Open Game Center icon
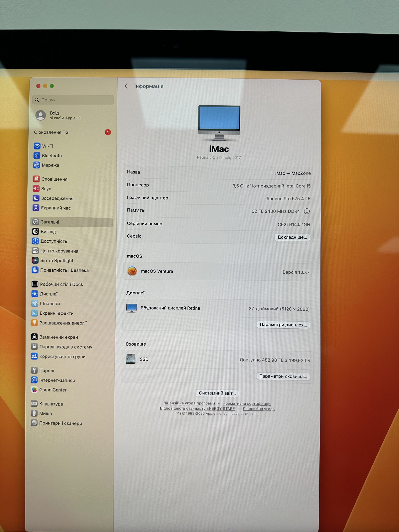This screenshot has width=399, height=532. click(34, 390)
